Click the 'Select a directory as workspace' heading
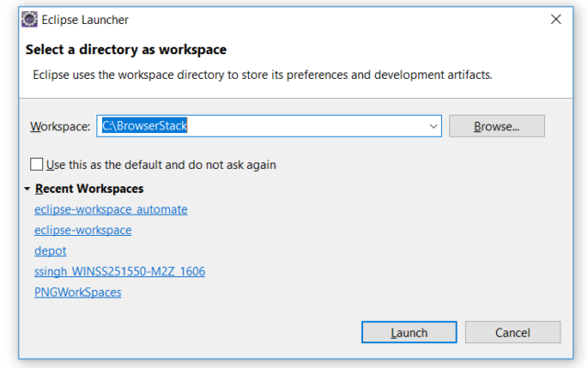The image size is (588, 368). point(125,50)
